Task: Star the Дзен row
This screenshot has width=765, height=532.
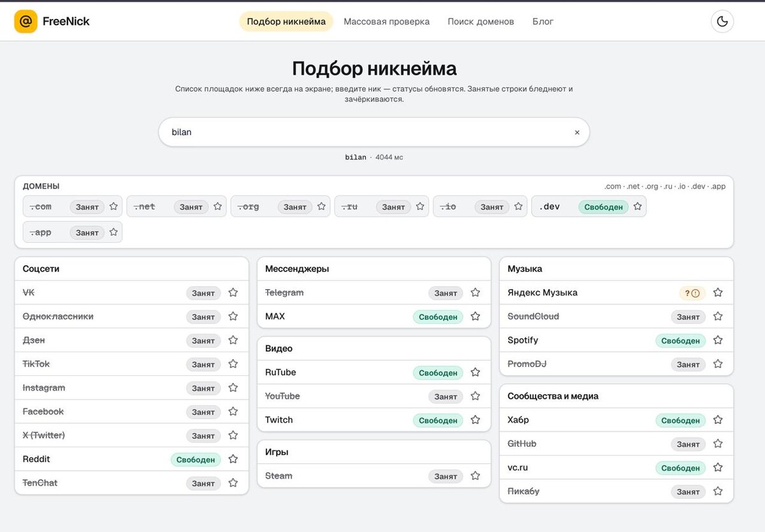Action: click(x=233, y=340)
